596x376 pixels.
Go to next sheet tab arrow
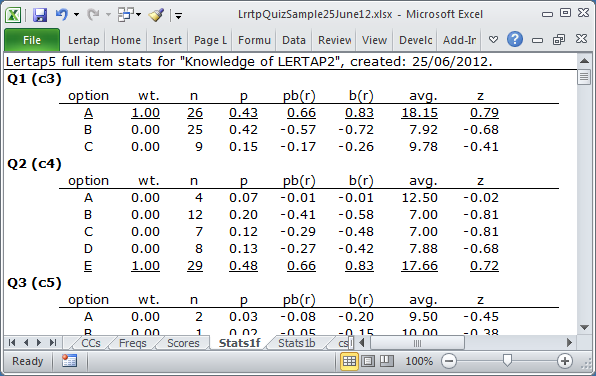click(39, 343)
